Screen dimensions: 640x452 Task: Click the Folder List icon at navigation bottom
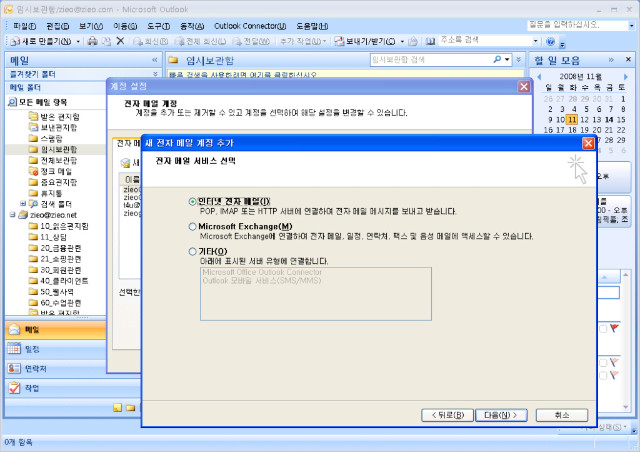point(131,407)
